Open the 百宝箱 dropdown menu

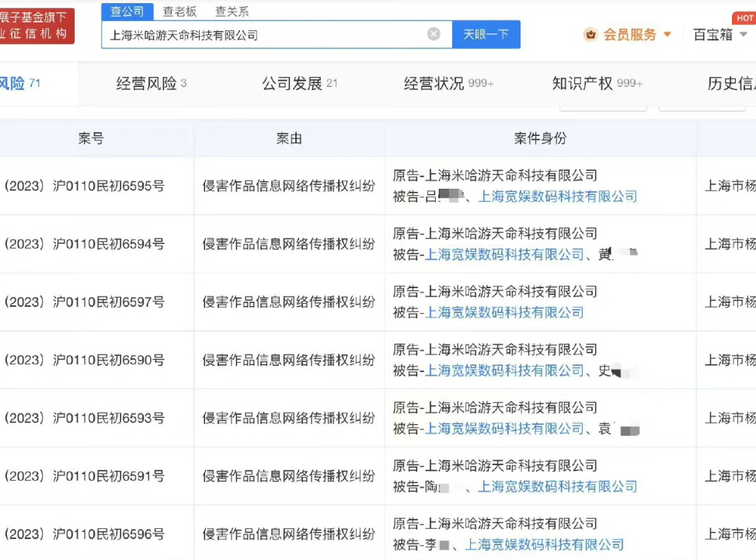click(x=719, y=35)
